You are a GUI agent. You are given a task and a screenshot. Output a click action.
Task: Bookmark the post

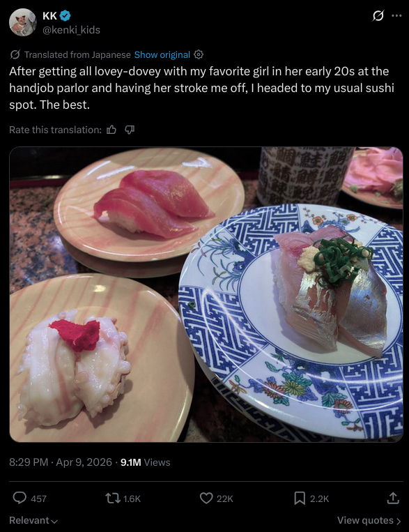[x=300, y=498]
